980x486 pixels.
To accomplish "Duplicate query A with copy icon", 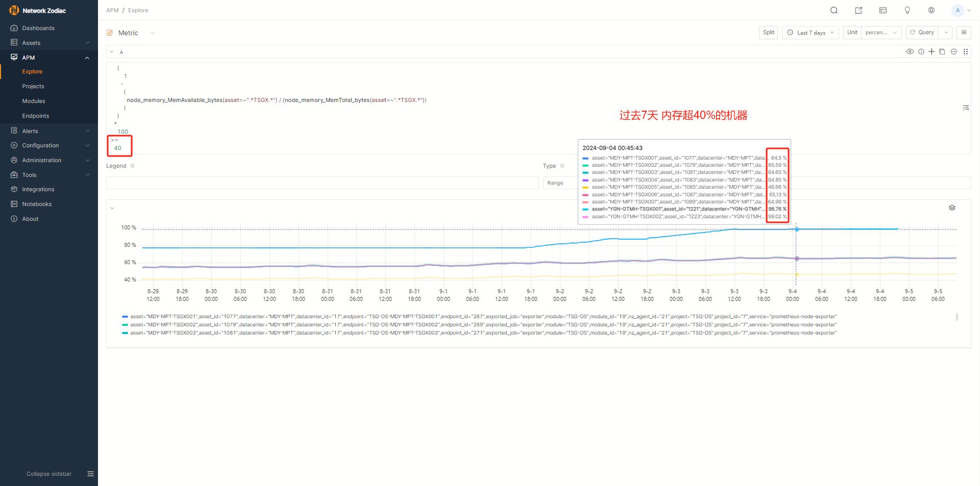I will pyautogui.click(x=942, y=52).
